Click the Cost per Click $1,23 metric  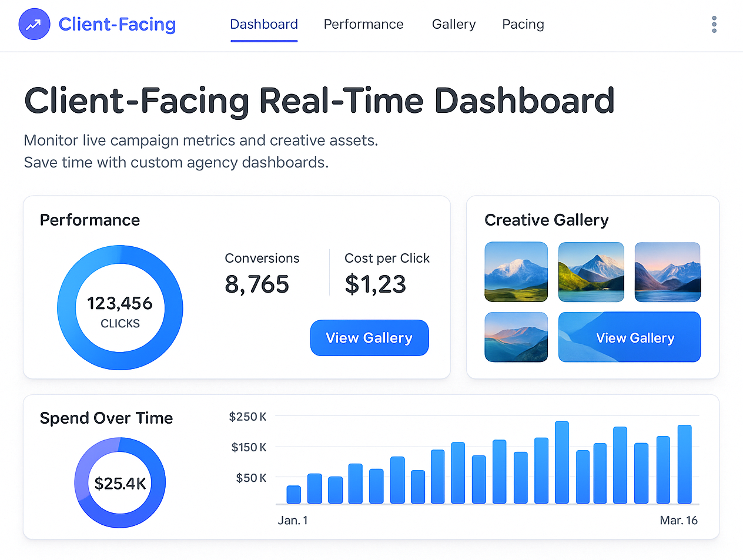[x=376, y=284]
